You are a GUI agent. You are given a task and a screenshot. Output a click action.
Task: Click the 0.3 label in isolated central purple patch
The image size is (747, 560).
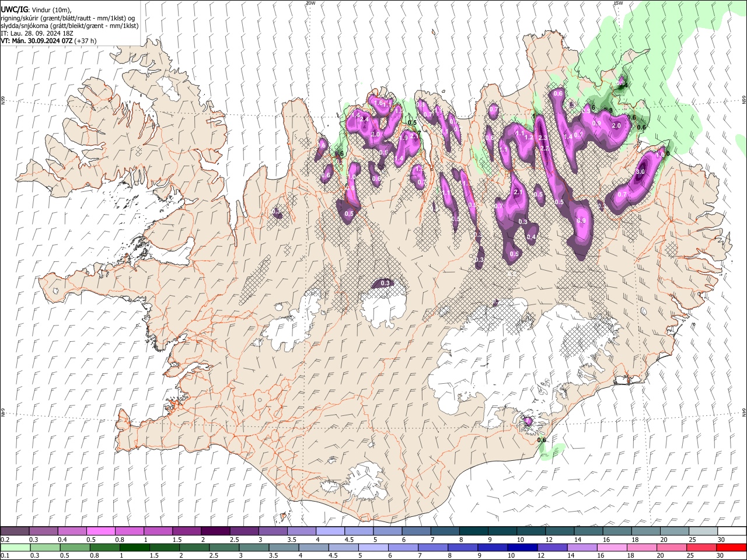(x=385, y=283)
